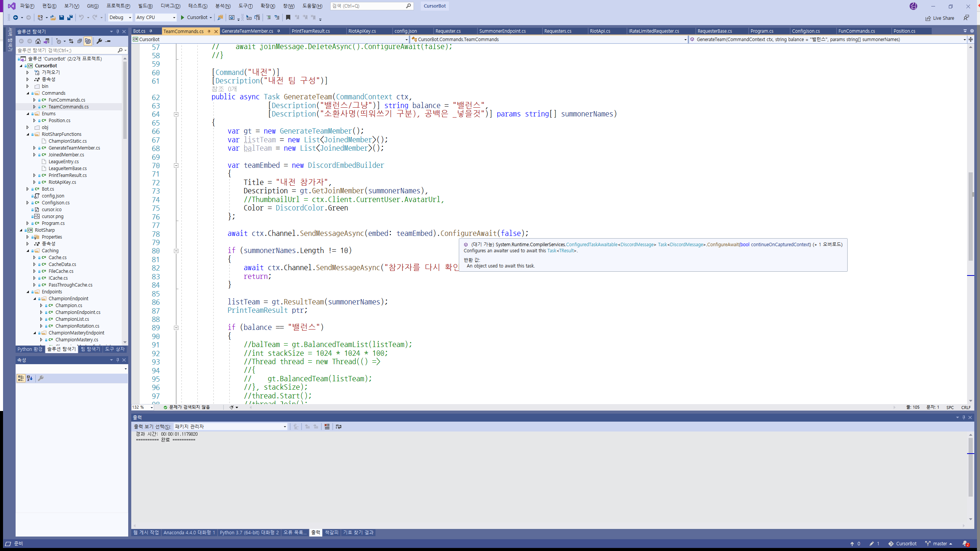Open the 빌드(B) menu
980x551 pixels.
click(145, 6)
